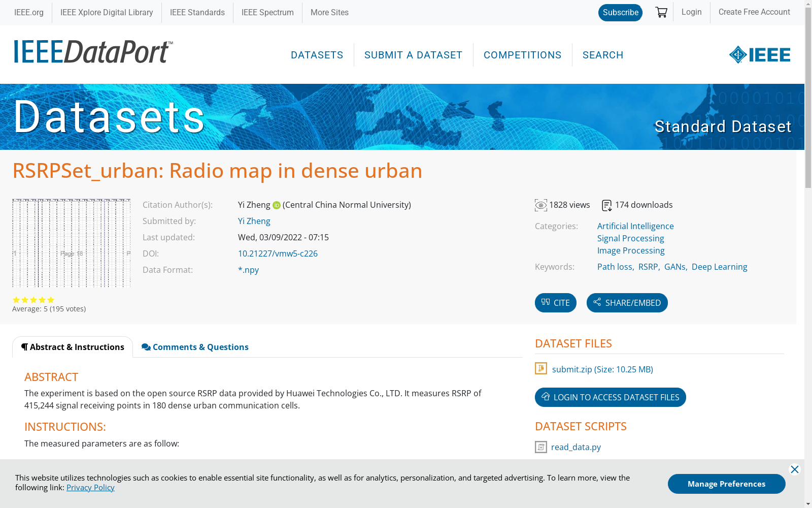Click the Path loss keyword
This screenshot has height=508, width=812.
pyautogui.click(x=615, y=267)
